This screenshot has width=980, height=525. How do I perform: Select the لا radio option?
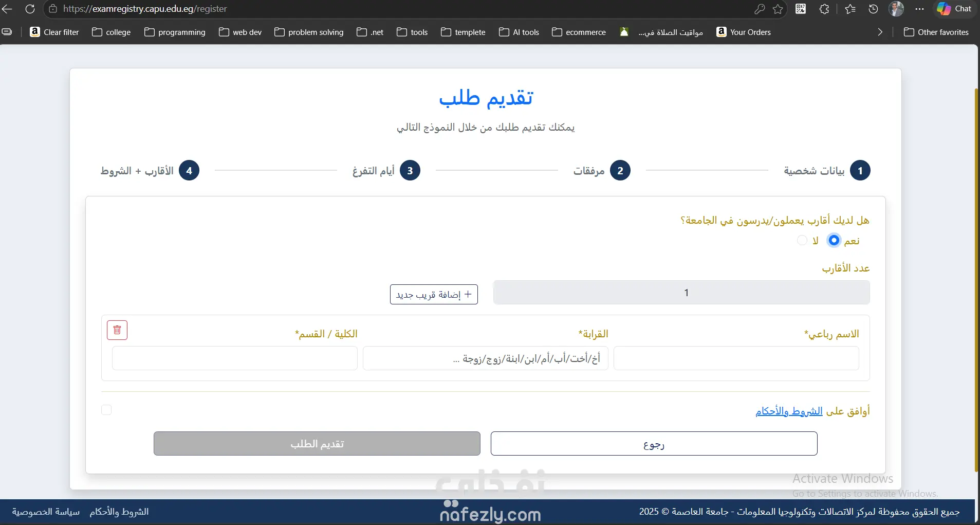[x=802, y=240]
